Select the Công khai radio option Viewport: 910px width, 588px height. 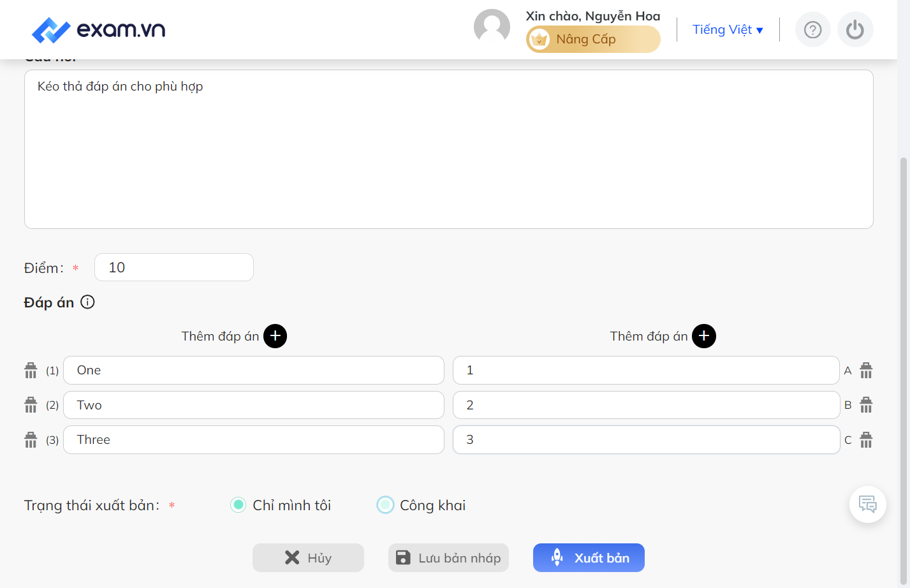pyautogui.click(x=385, y=505)
